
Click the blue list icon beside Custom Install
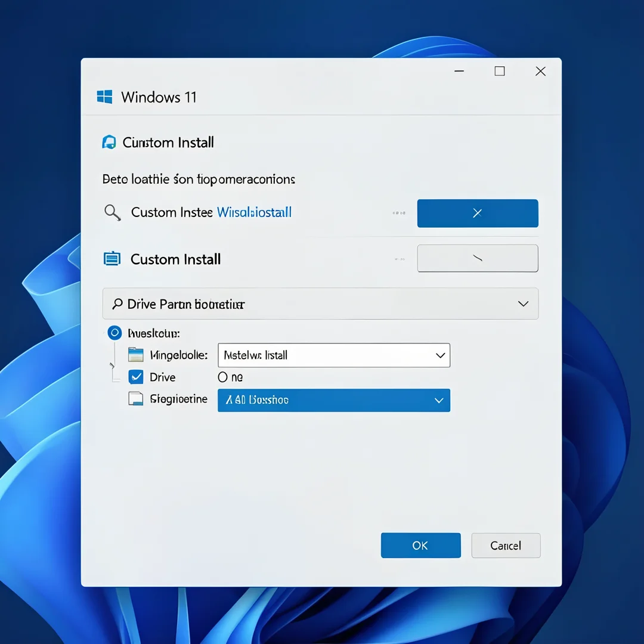(112, 259)
